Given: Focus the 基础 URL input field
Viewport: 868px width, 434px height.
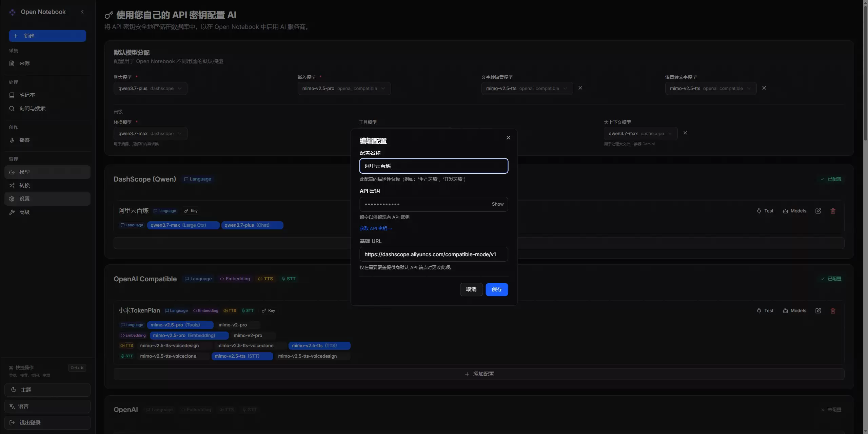Looking at the screenshot, I should coord(434,254).
